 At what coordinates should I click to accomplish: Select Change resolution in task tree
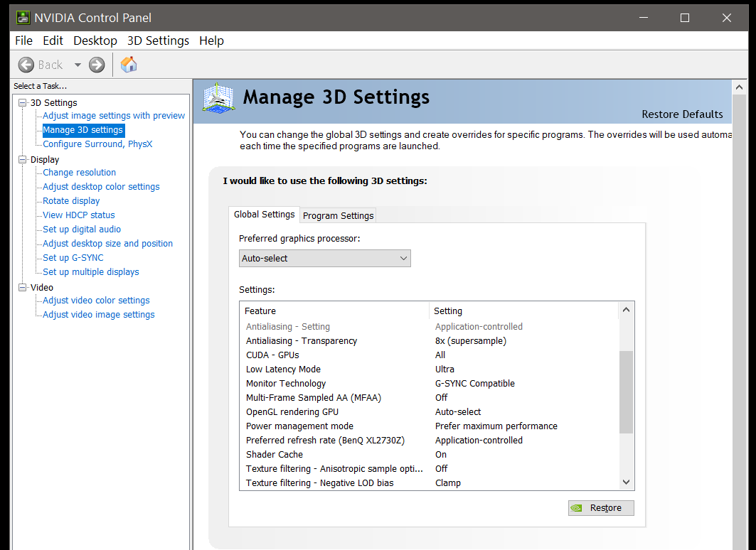coord(79,173)
